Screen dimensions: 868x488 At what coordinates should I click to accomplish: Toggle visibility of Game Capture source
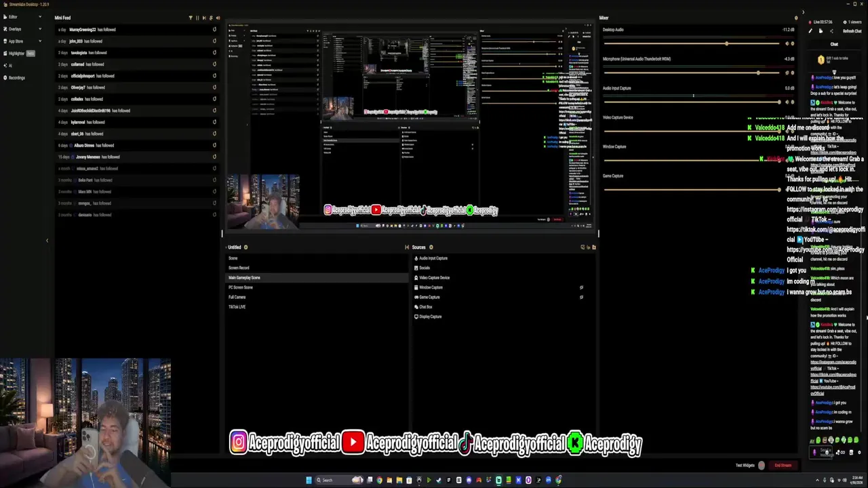[581, 297]
